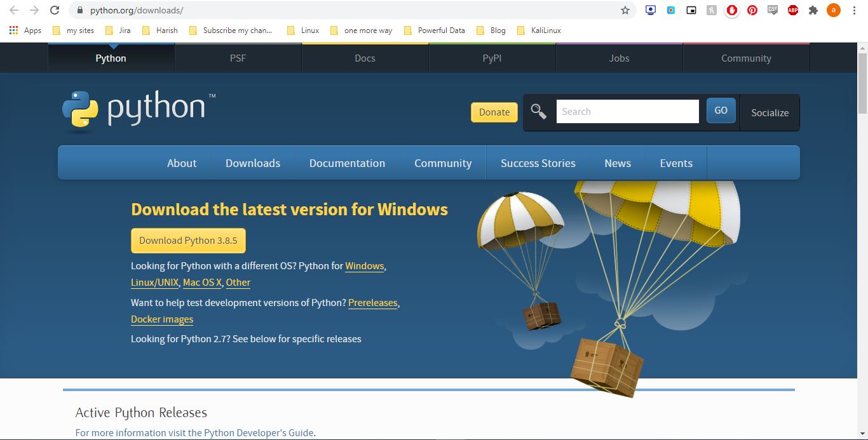
Task: Follow the Mac OS X link
Action: [x=202, y=283]
